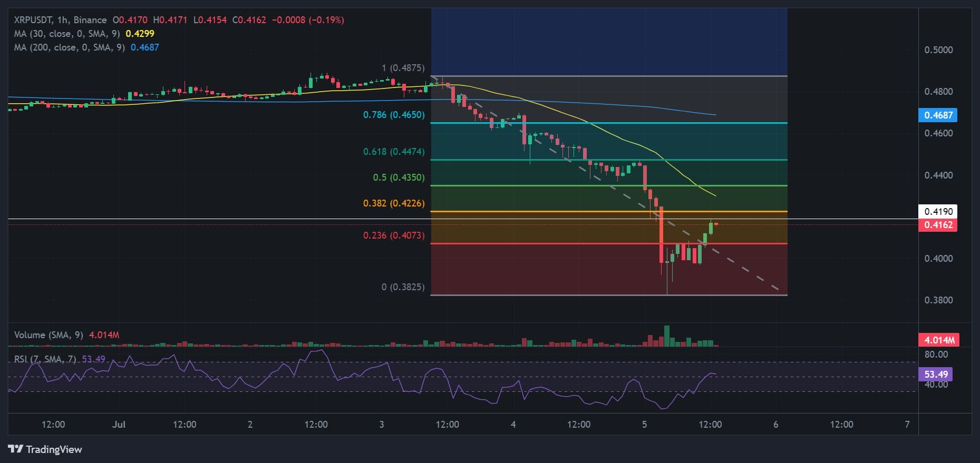The height and width of the screenshot is (463, 980).
Task: Click the XRPUSDT symbol title
Action: (x=34, y=20)
